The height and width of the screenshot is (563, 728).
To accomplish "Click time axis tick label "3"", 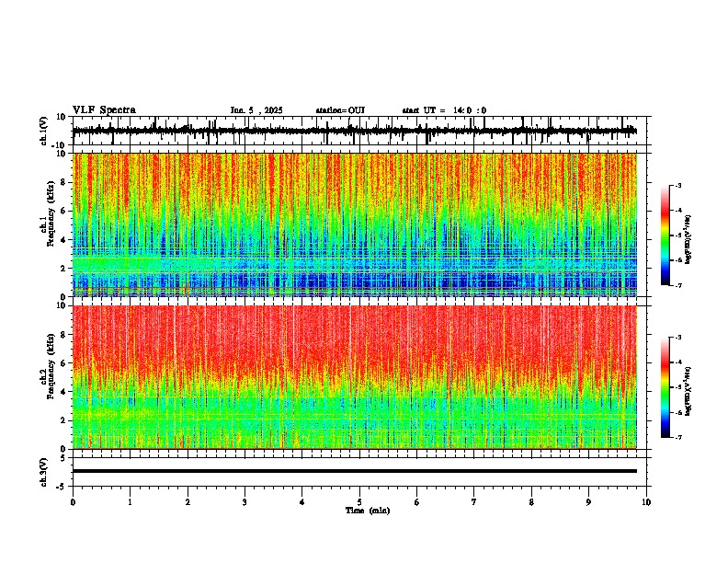I will [x=245, y=502].
